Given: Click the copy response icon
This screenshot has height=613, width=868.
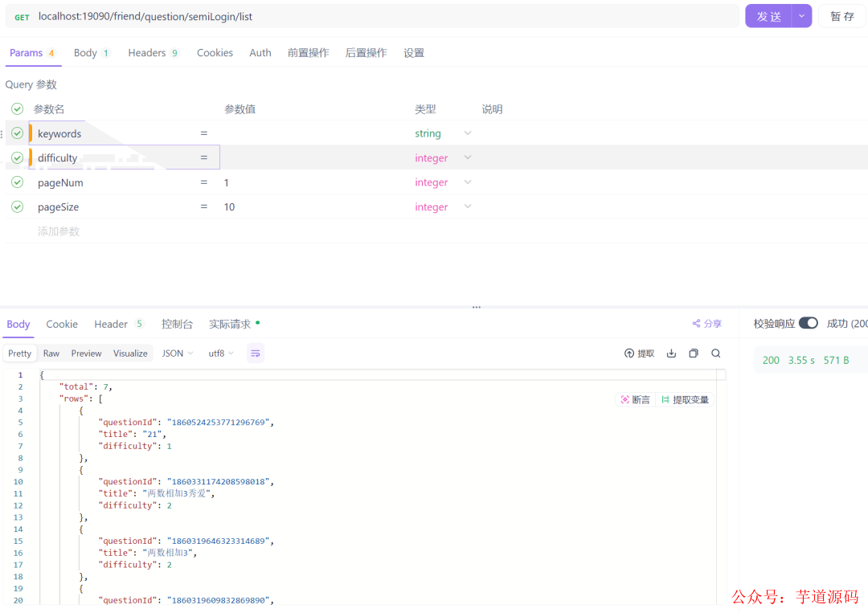Looking at the screenshot, I should tap(694, 353).
